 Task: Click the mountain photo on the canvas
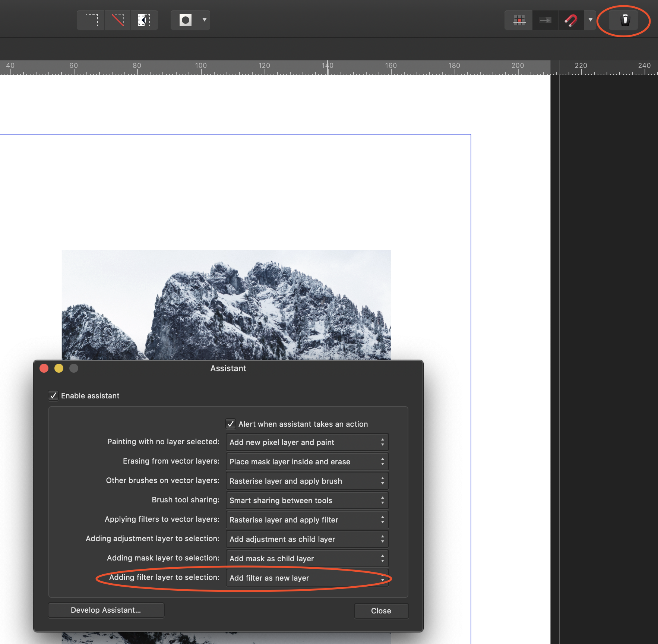coord(227,305)
